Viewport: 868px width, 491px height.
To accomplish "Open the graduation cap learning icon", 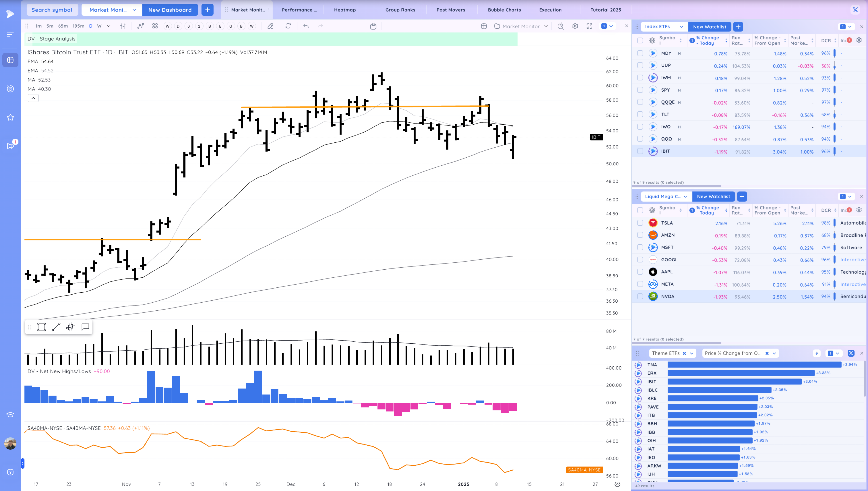I will (10, 415).
